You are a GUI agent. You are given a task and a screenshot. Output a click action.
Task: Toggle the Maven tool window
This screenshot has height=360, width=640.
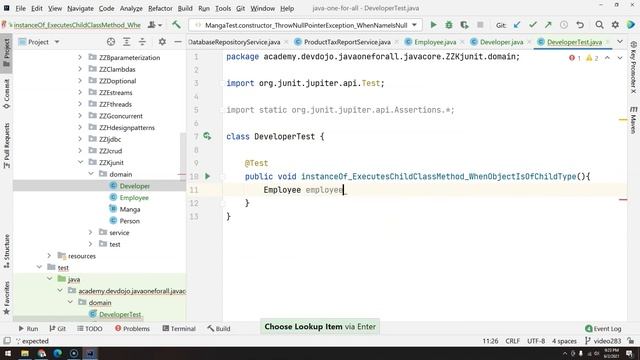coord(633,120)
